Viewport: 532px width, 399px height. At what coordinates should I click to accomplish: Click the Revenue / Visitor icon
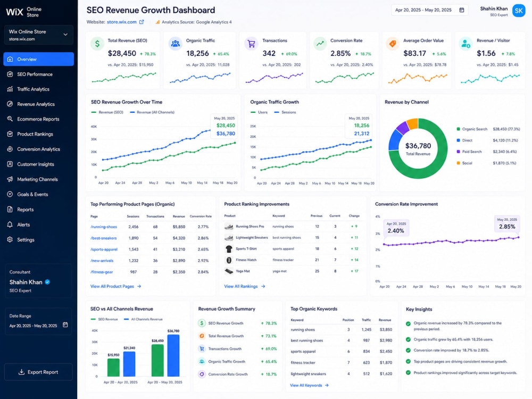click(x=465, y=44)
